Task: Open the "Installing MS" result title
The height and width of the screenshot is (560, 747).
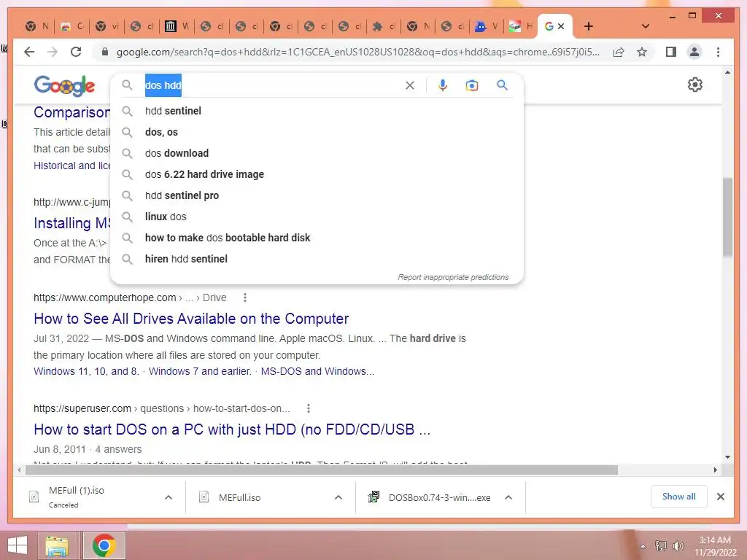Action: coord(72,223)
